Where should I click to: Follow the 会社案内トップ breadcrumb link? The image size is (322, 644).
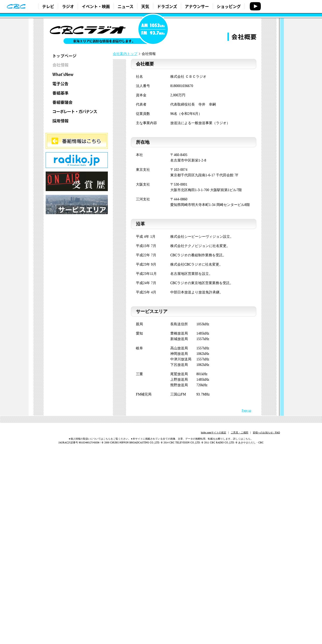point(125,54)
